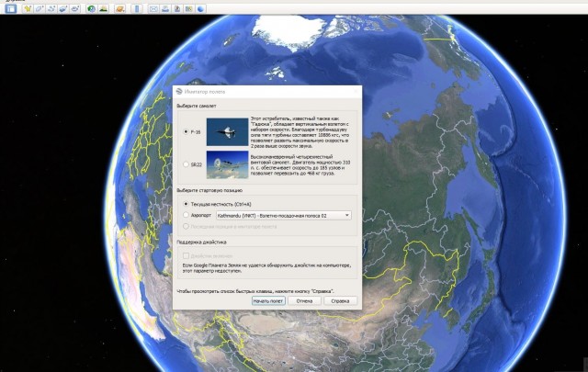Screen dimensions: 588x372
Task: Choose current location start position radio
Action: [x=186, y=204]
